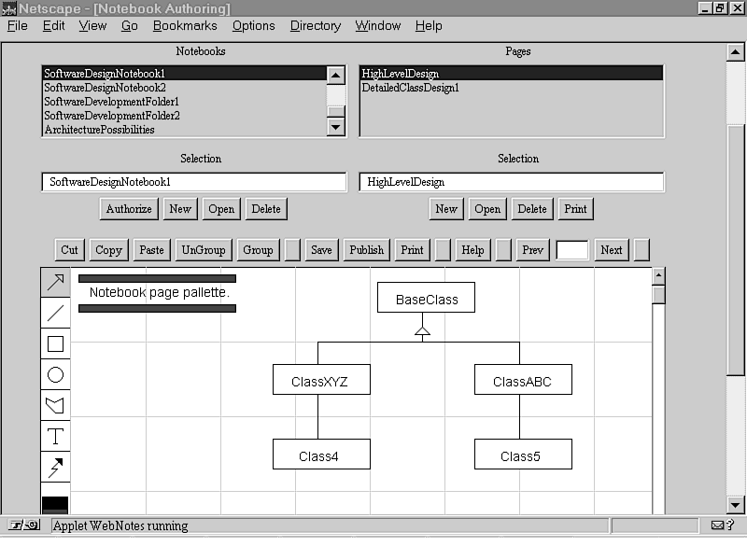Open the Options menu
747x560 pixels.
(x=254, y=26)
